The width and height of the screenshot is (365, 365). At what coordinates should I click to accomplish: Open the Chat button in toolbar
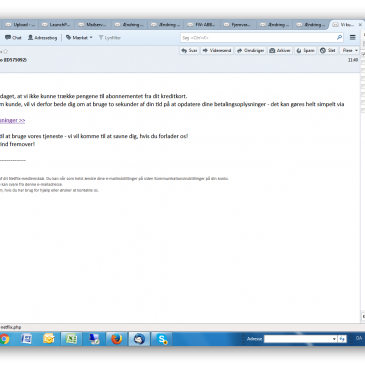click(13, 38)
